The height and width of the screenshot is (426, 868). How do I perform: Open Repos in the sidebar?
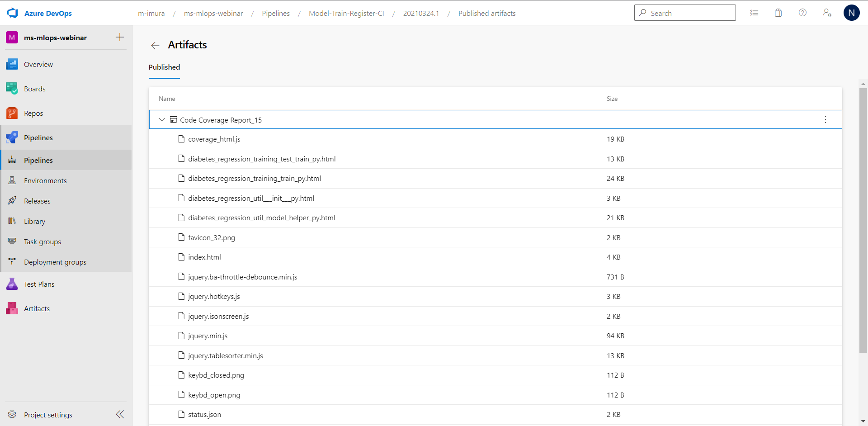[33, 114]
